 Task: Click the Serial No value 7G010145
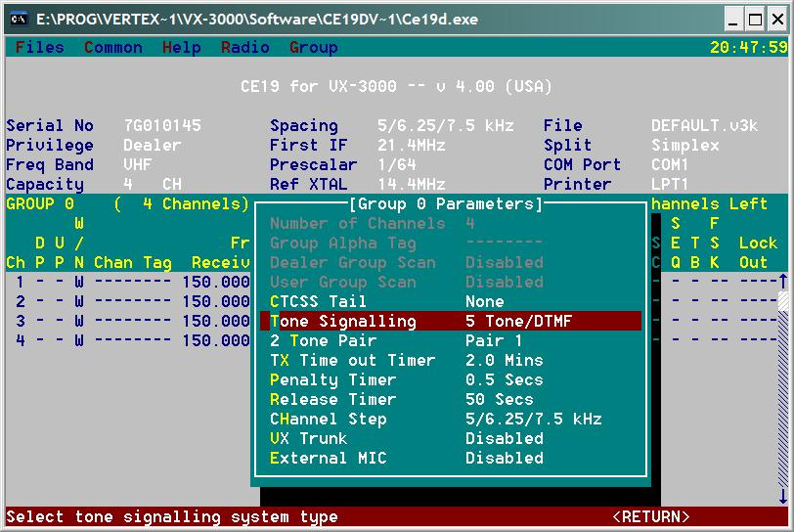click(162, 125)
